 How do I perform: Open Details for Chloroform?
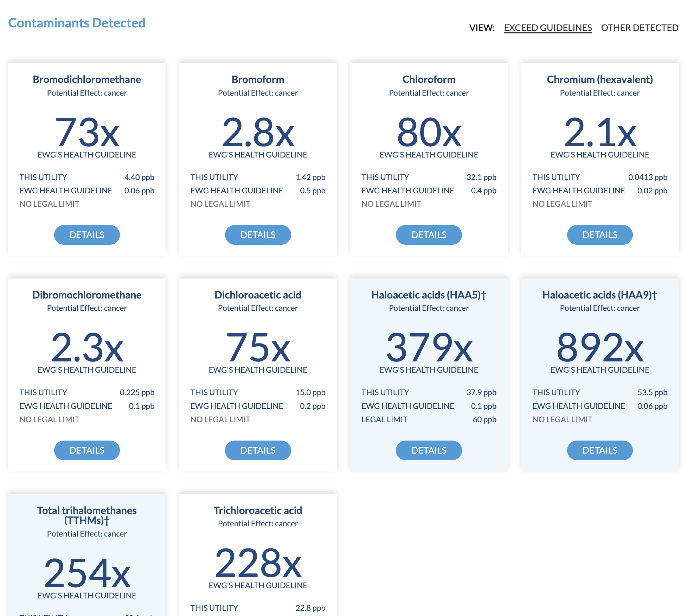click(x=429, y=235)
